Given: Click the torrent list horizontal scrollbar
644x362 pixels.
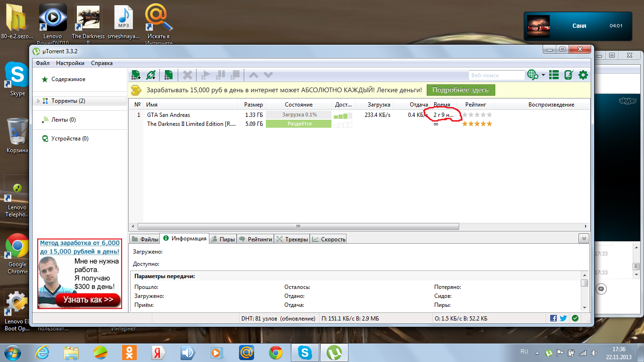Looking at the screenshot, I should coord(298,226).
